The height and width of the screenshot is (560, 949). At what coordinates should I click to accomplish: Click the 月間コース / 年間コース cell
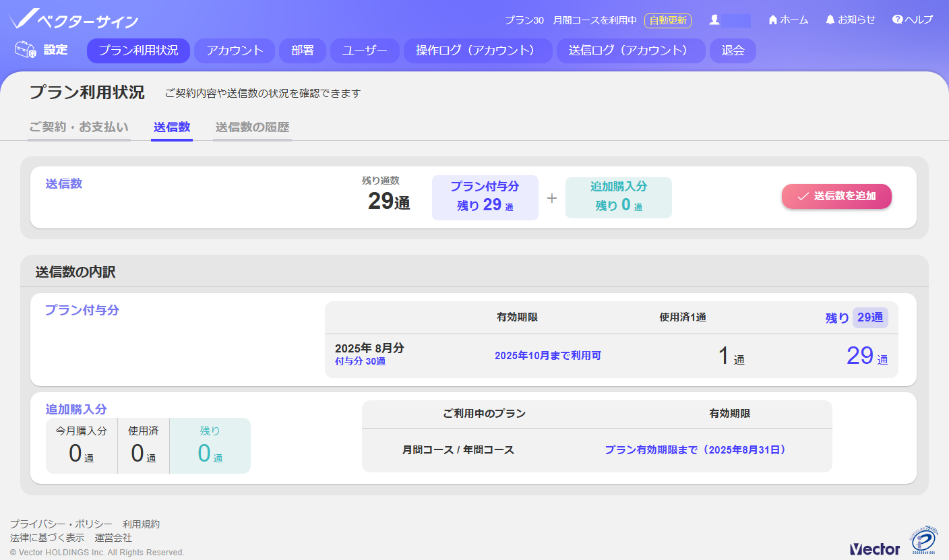click(458, 449)
